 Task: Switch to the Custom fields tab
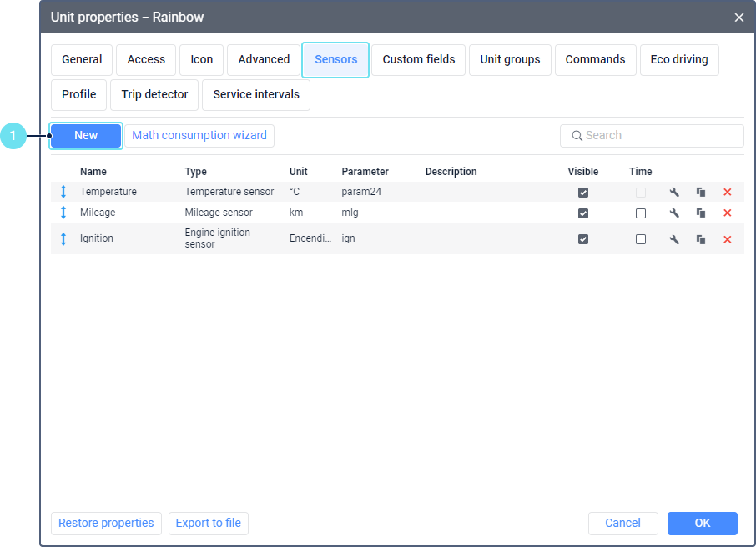pos(418,60)
